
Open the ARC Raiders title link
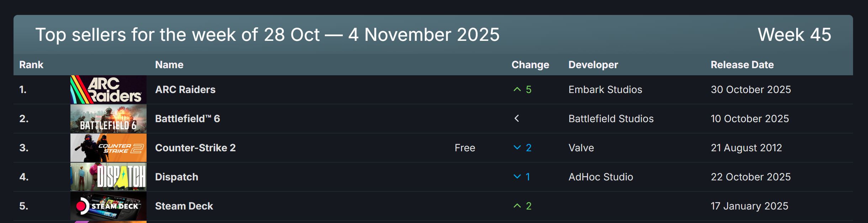pos(185,89)
